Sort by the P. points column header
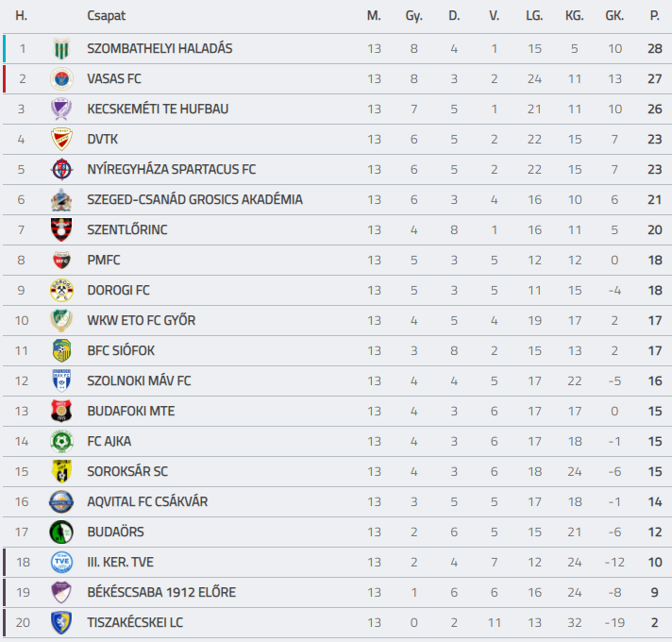 pos(654,16)
